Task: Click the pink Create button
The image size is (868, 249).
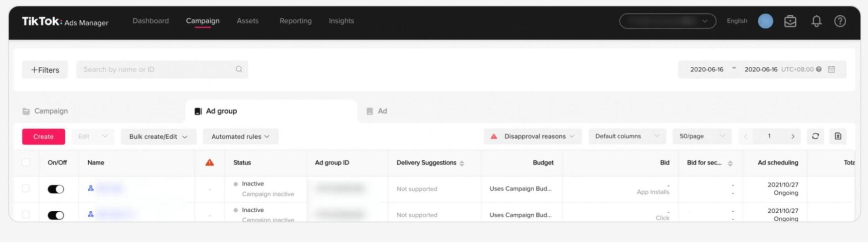Action: click(43, 137)
